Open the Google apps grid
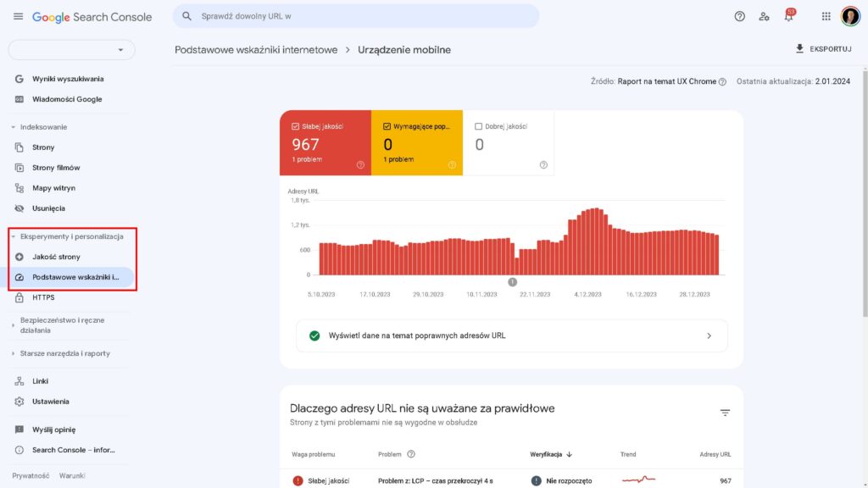 (826, 16)
